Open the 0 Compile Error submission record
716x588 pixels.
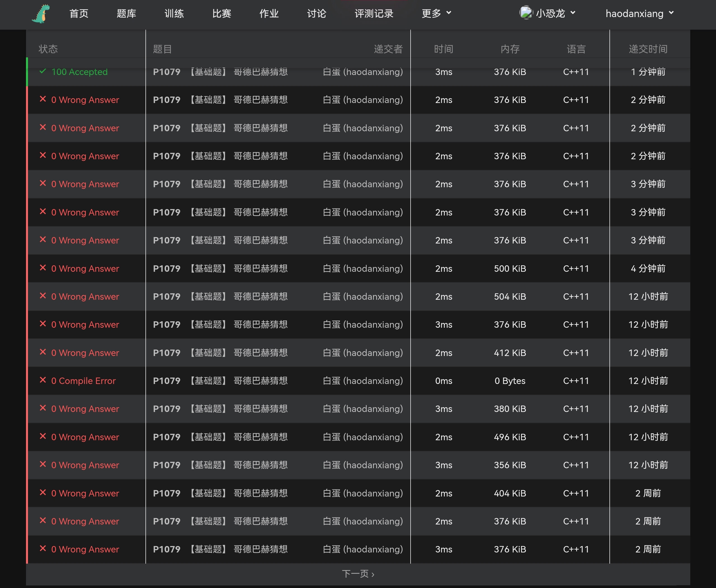[x=83, y=381]
